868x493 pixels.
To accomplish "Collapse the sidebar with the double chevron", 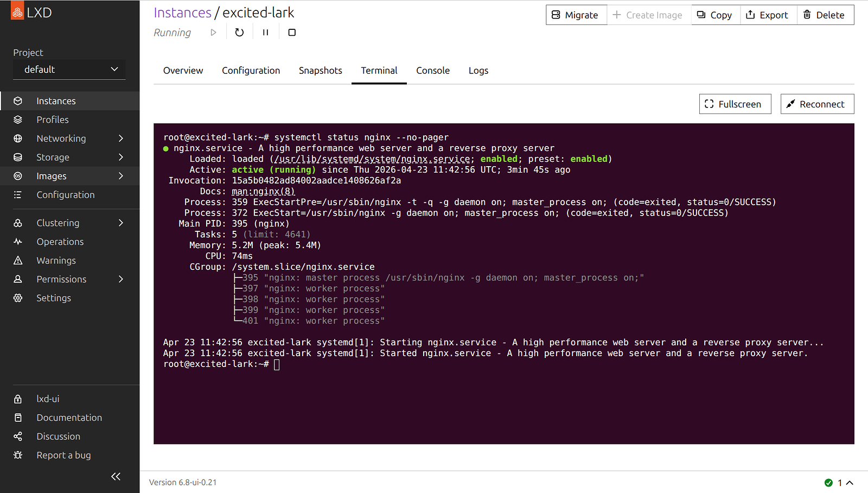I will [x=116, y=476].
